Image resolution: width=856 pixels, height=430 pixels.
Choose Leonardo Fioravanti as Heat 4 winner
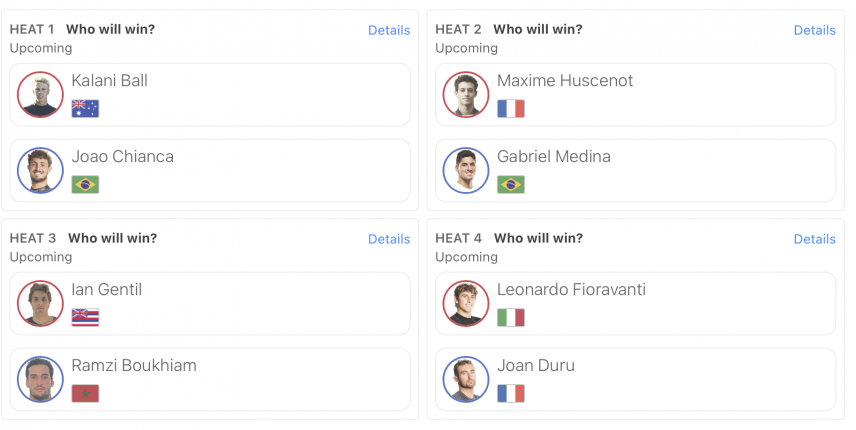pyautogui.click(x=635, y=303)
